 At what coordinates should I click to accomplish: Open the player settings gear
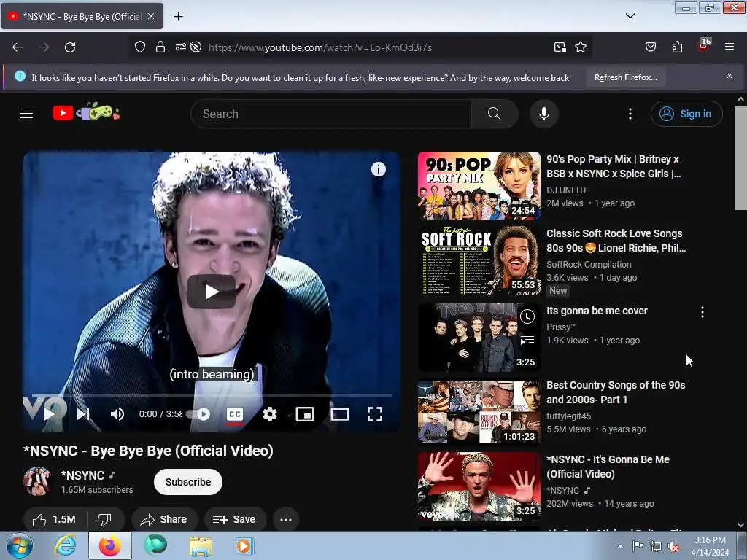pos(270,414)
